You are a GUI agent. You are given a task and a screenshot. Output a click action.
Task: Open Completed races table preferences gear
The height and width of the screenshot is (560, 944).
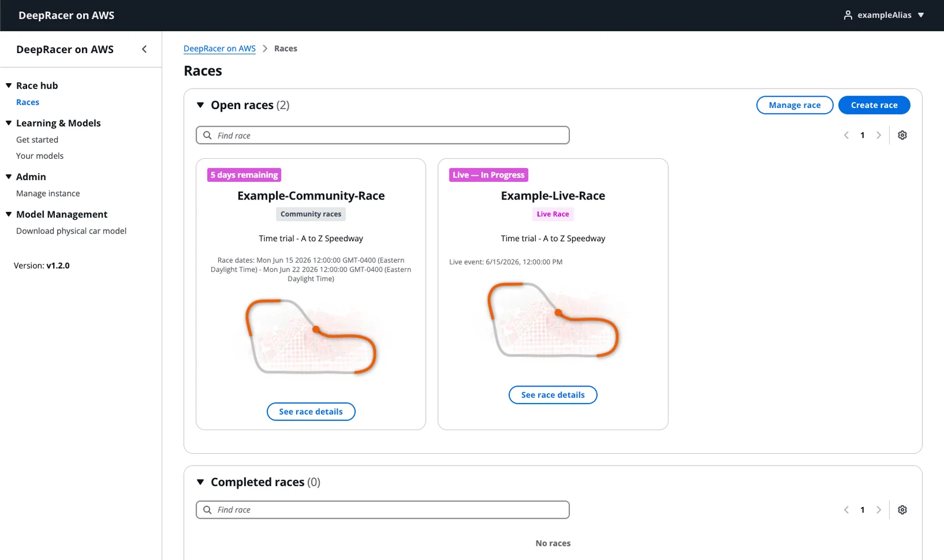(902, 510)
